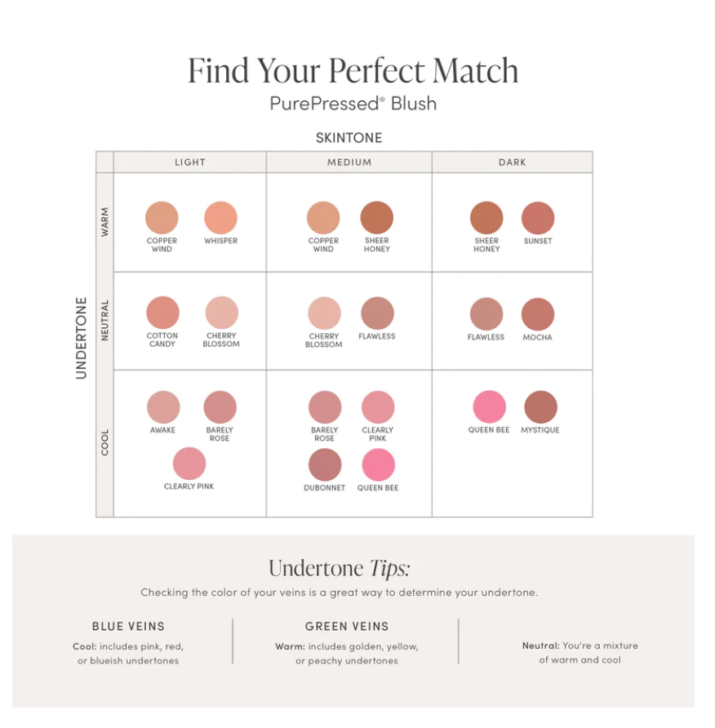Click Barely Rose swatch under Light skintone
This screenshot has height=728, width=715.
(x=220, y=407)
